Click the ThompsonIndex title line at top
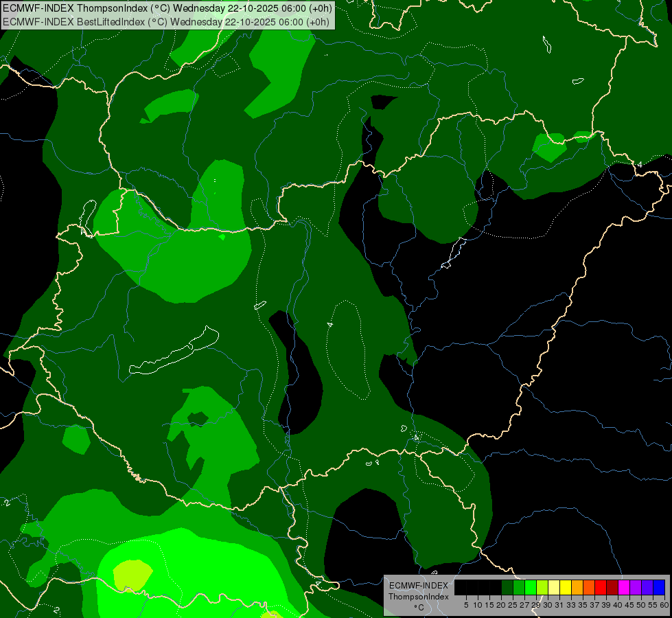This screenshot has width=672, height=618. coord(167,8)
